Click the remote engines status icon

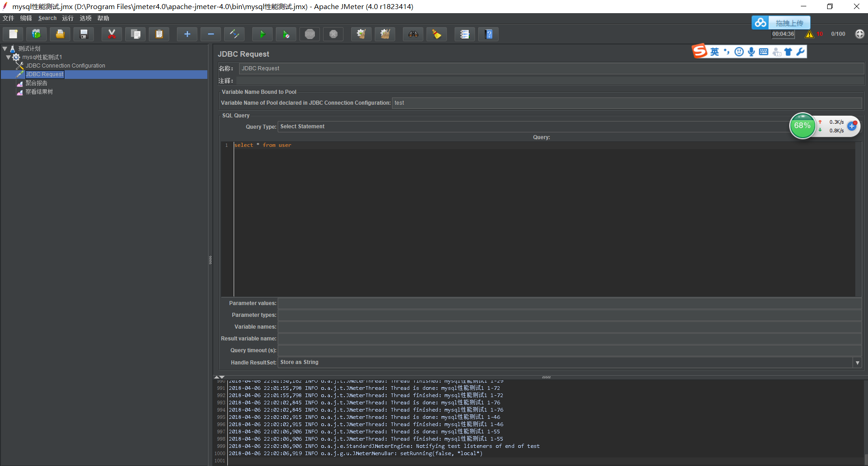click(859, 34)
